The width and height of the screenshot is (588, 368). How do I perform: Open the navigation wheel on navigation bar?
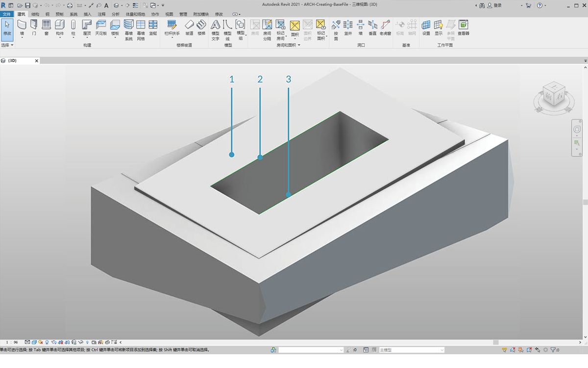[x=577, y=129]
